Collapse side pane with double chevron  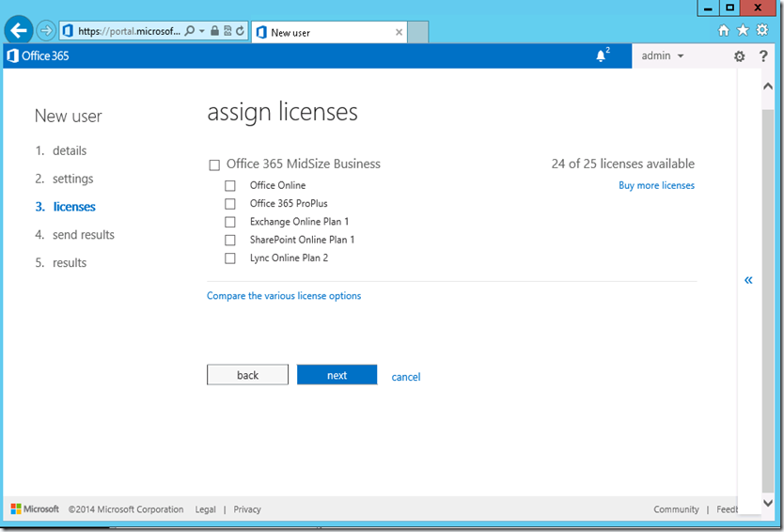click(748, 280)
